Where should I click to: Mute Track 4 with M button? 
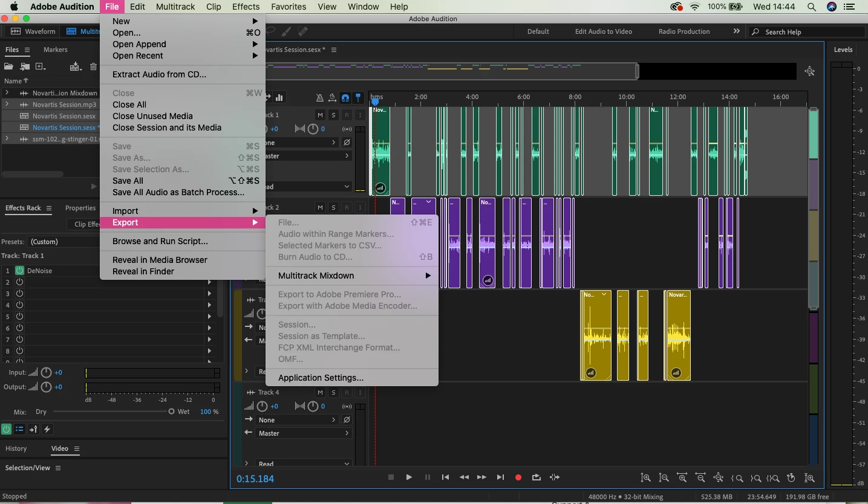pyautogui.click(x=321, y=392)
